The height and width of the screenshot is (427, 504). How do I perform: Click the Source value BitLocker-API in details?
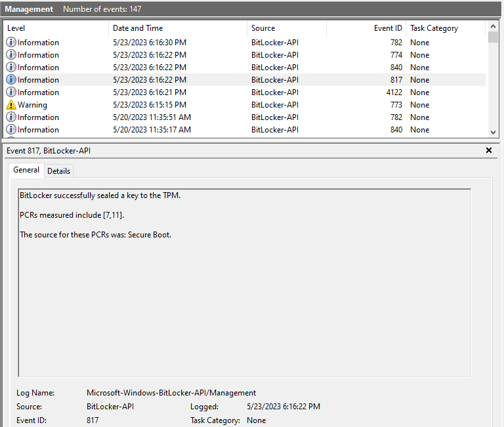tap(110, 407)
